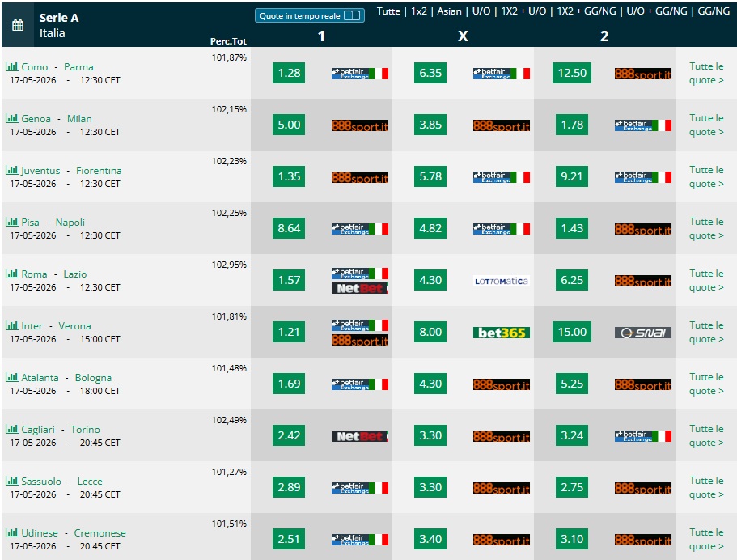Select the 1X2 + U/O market filter
This screenshot has height=560, width=737.
pyautogui.click(x=523, y=11)
